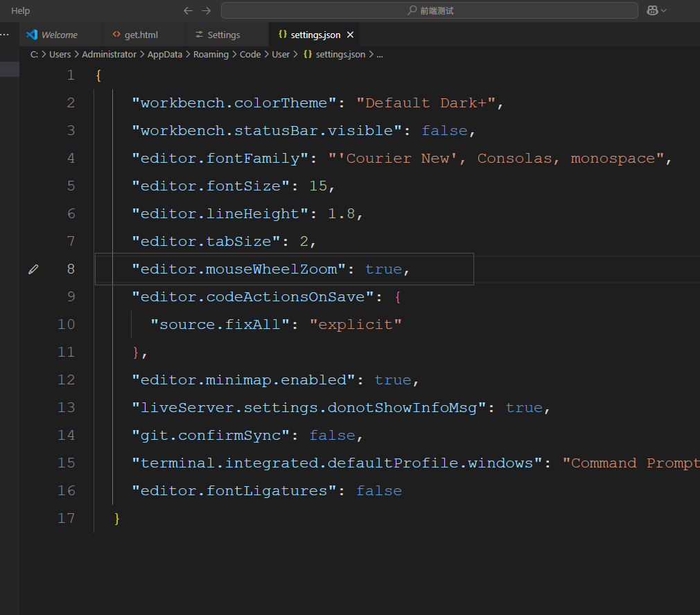Click the search magnifier icon in the command center
700x615 pixels.
pyautogui.click(x=412, y=10)
